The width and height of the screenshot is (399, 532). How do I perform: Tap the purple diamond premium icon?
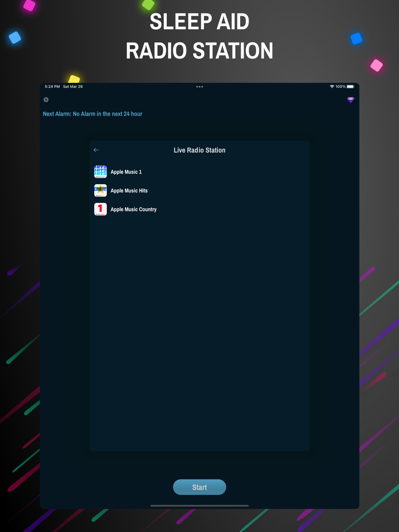click(x=351, y=100)
